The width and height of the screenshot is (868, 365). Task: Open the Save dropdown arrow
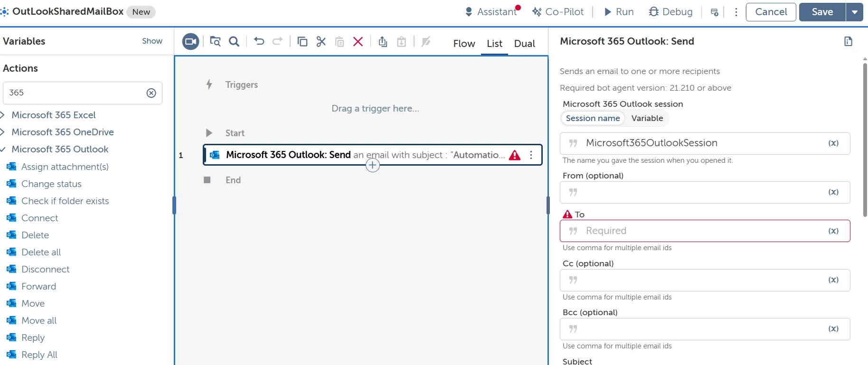point(854,12)
